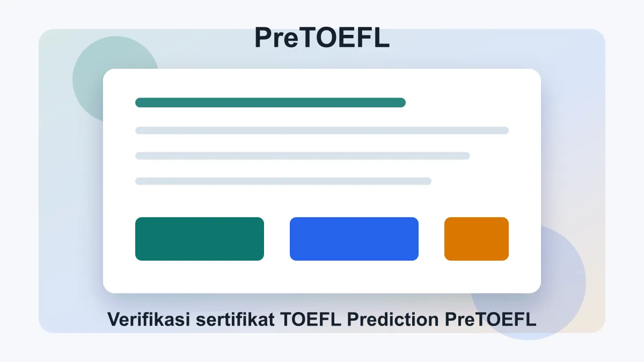Click PreTOEFL at the caption's end
644x362 pixels.
pyautogui.click(x=491, y=320)
